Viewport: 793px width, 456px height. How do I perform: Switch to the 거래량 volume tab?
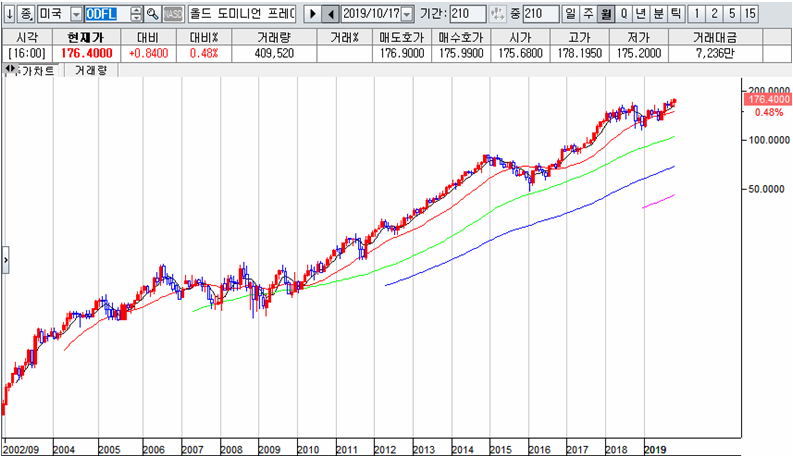pos(91,70)
